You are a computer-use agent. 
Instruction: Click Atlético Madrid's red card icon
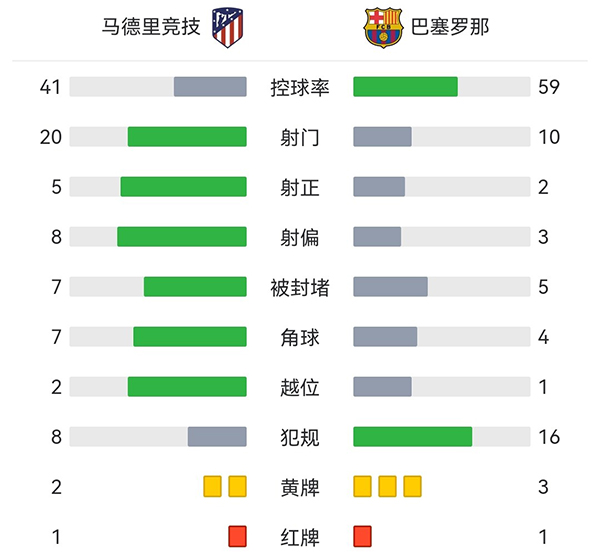[237, 536]
